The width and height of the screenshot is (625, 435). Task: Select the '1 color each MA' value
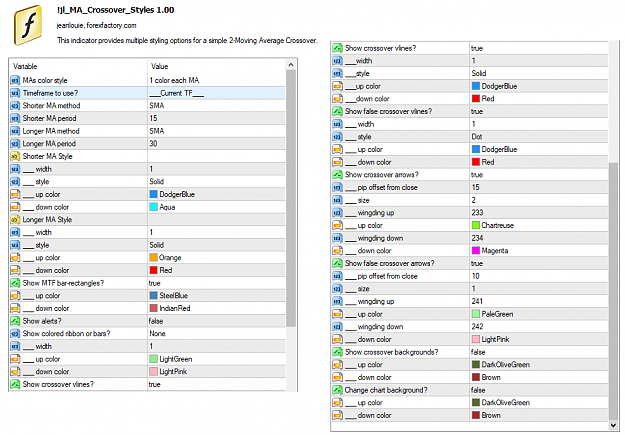pyautogui.click(x=174, y=81)
